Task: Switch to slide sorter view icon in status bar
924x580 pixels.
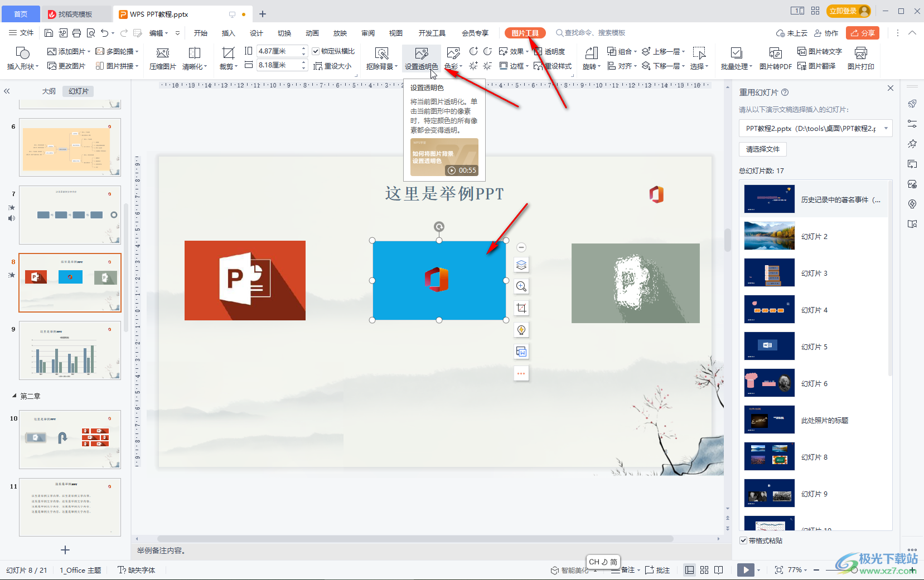Action: [704, 570]
